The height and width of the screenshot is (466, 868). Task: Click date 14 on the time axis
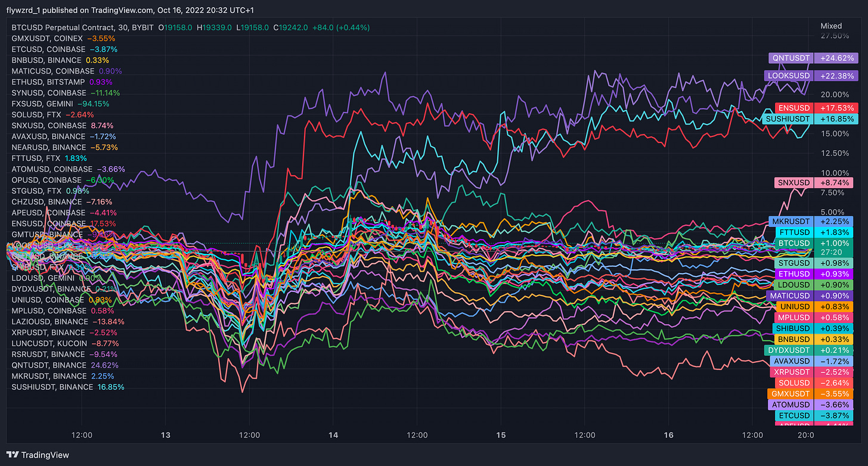(333, 436)
